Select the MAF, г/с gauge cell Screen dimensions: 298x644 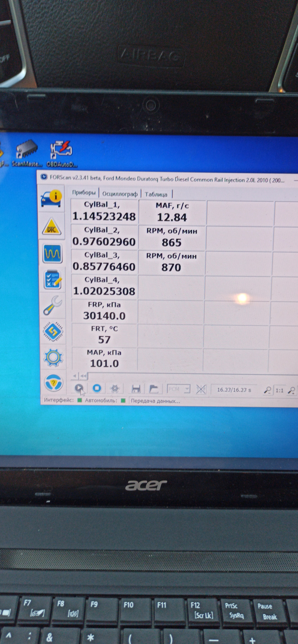[172, 212]
